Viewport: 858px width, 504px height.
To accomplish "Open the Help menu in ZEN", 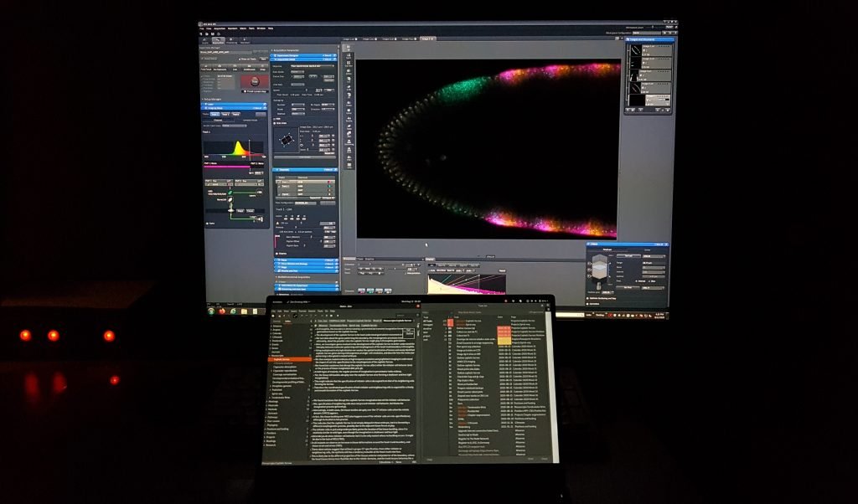I will click(x=271, y=28).
